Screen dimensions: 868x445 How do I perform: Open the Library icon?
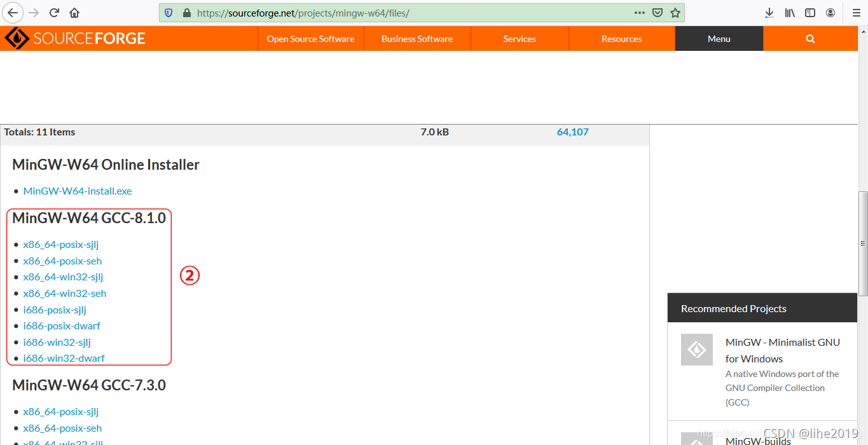(790, 13)
